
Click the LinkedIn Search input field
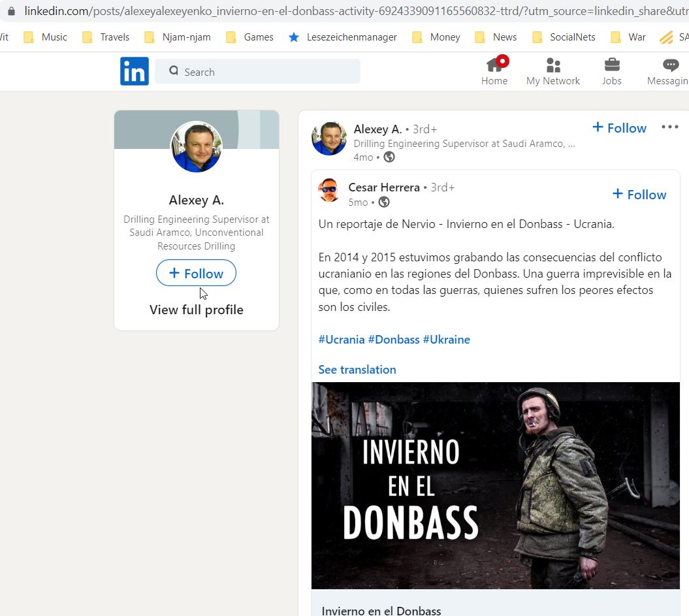[x=257, y=71]
